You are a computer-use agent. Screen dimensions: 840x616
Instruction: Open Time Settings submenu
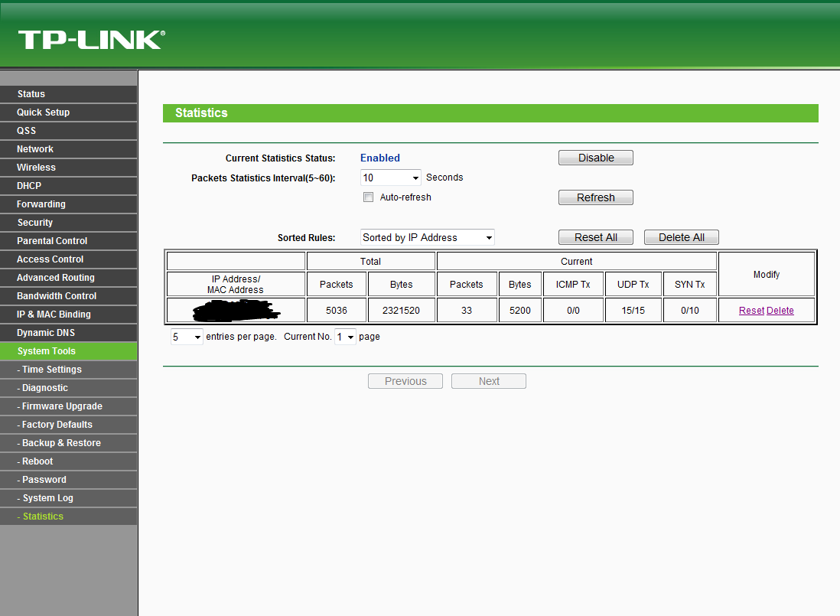point(69,370)
